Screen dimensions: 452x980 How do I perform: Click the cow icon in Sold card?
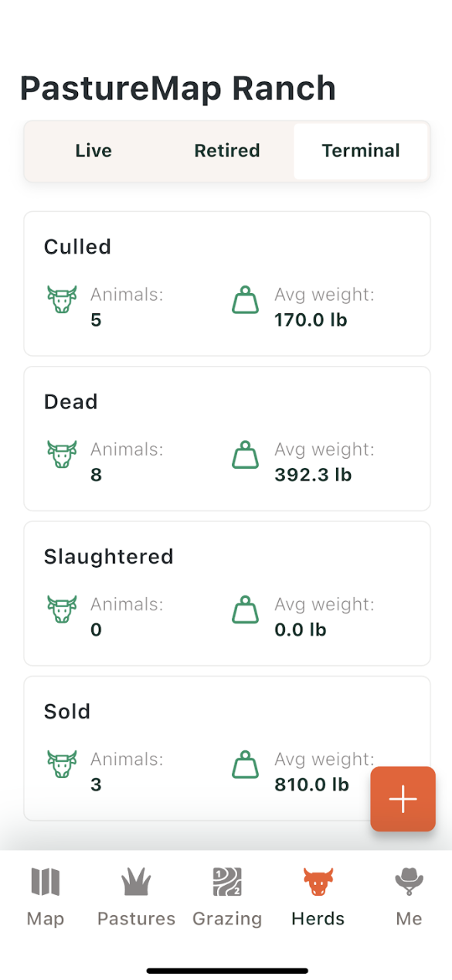pyautogui.click(x=62, y=764)
